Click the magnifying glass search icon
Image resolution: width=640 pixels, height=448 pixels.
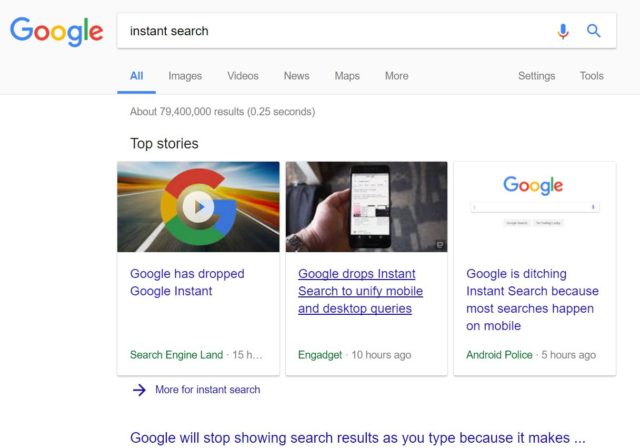[593, 31]
